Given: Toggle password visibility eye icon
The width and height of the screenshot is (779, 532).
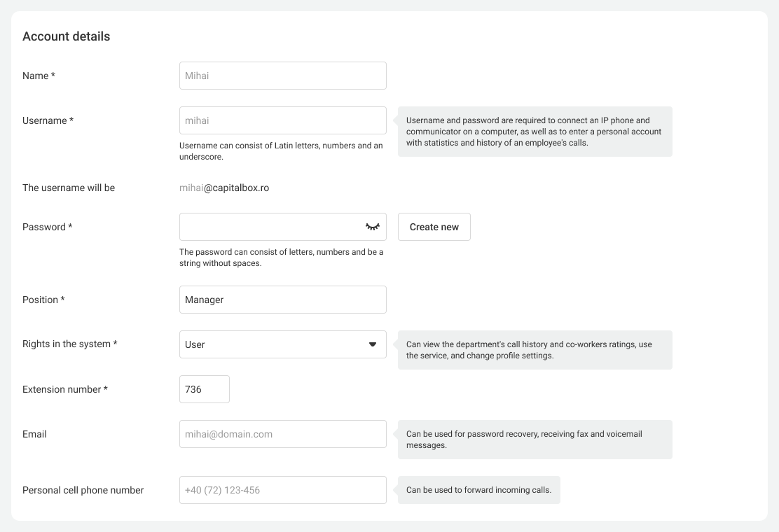Looking at the screenshot, I should click(x=372, y=227).
